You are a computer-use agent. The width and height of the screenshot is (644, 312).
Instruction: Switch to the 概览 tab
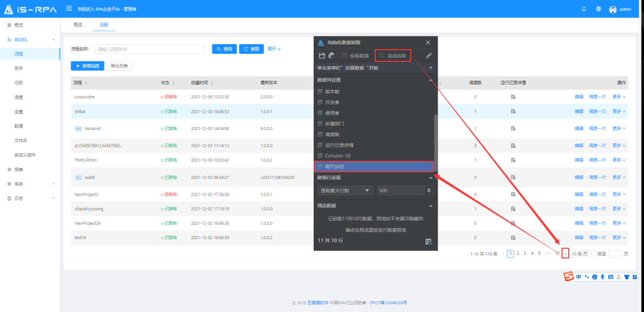pyautogui.click(x=78, y=25)
